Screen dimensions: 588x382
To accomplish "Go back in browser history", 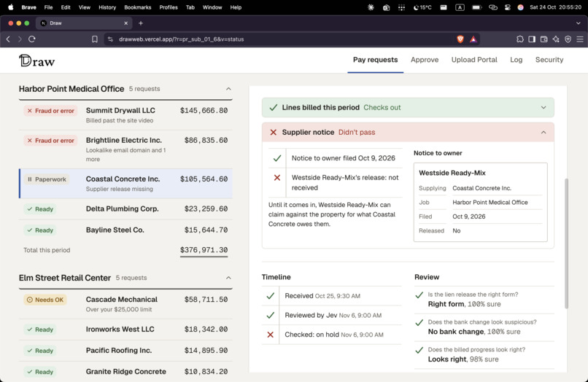I will (8, 39).
